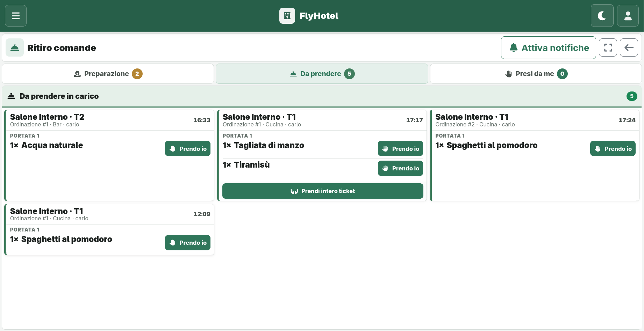Viewport: 644px width, 331px height.
Task: Click the Salone Interno · T2 header
Action: click(47, 117)
